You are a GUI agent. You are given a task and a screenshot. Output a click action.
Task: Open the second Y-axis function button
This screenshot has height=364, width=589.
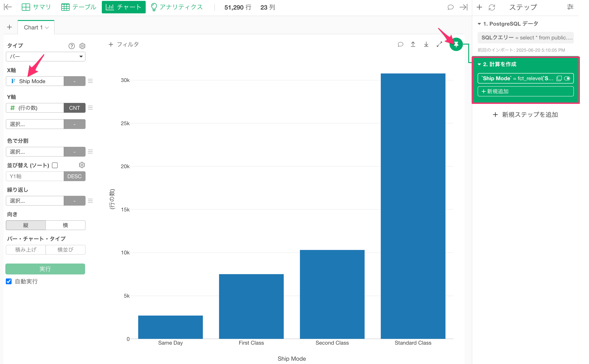[x=75, y=124]
